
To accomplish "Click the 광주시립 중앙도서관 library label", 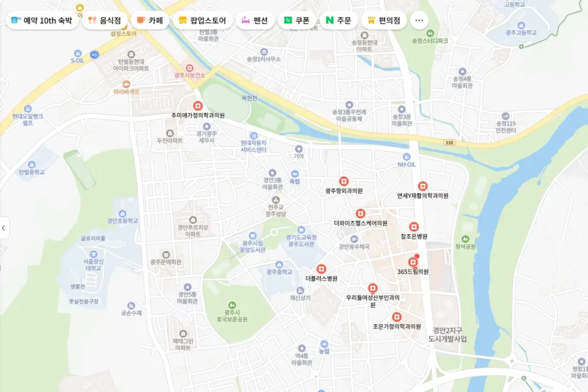I will 253,247.
